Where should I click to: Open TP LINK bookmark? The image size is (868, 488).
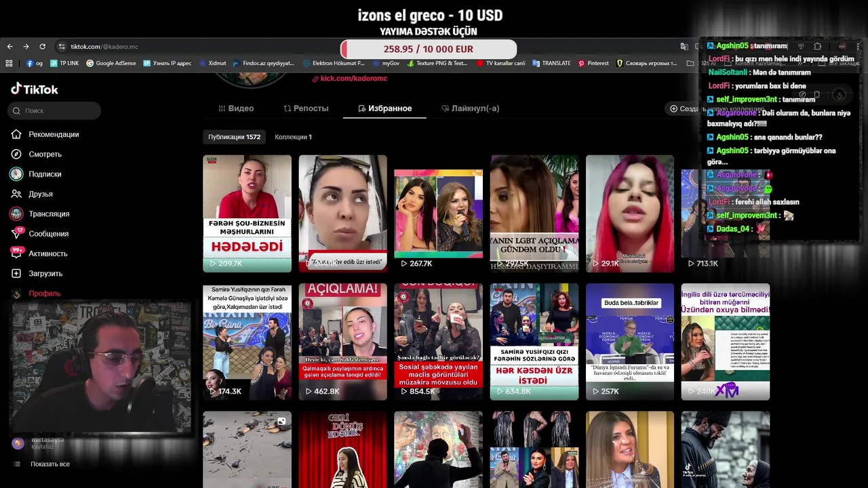tap(64, 63)
